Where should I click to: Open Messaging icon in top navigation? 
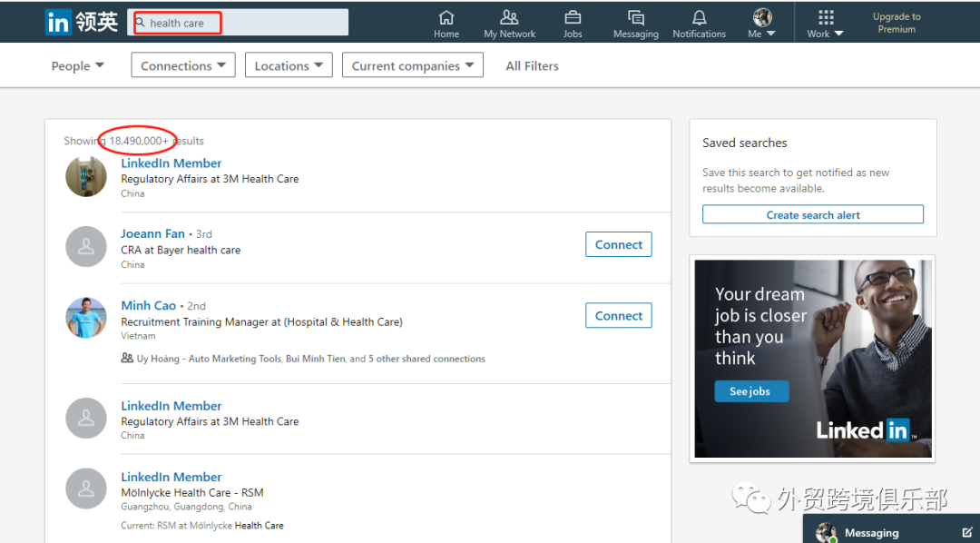pos(635,24)
